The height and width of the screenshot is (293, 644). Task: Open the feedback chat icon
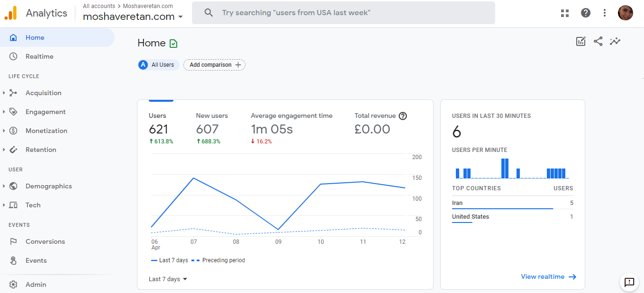(x=629, y=283)
